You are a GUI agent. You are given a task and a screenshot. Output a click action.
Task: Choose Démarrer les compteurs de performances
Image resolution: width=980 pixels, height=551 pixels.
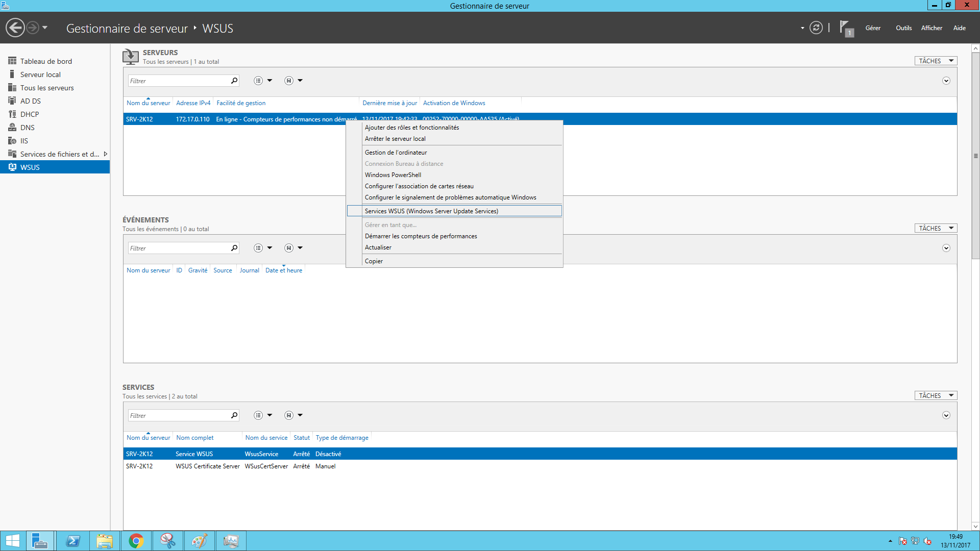coord(454,236)
